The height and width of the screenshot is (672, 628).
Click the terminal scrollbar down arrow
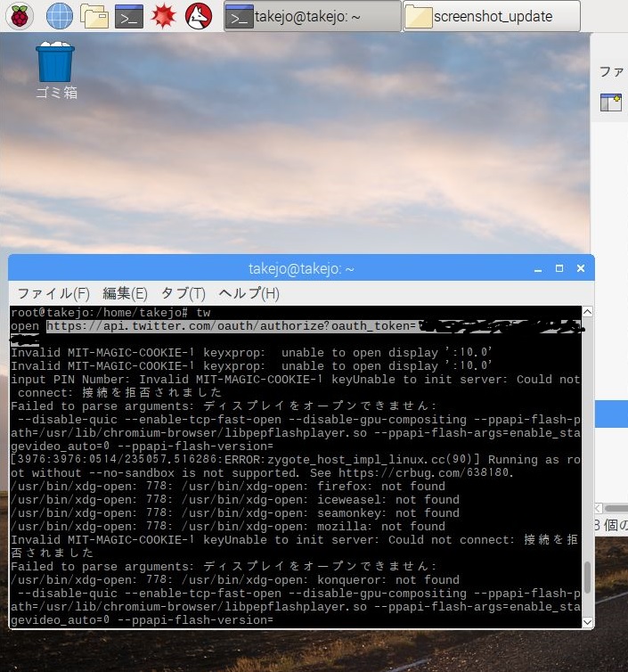[x=587, y=622]
